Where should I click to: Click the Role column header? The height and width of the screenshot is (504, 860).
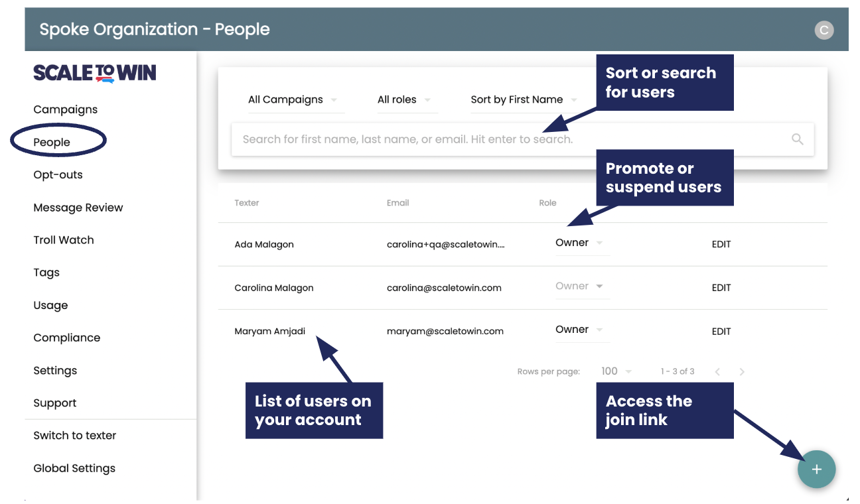point(547,203)
